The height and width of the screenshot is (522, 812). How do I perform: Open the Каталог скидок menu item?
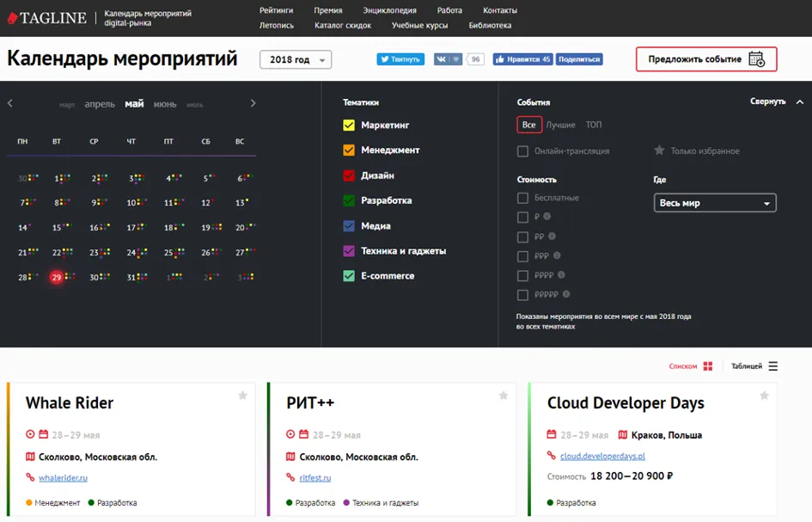tap(343, 26)
